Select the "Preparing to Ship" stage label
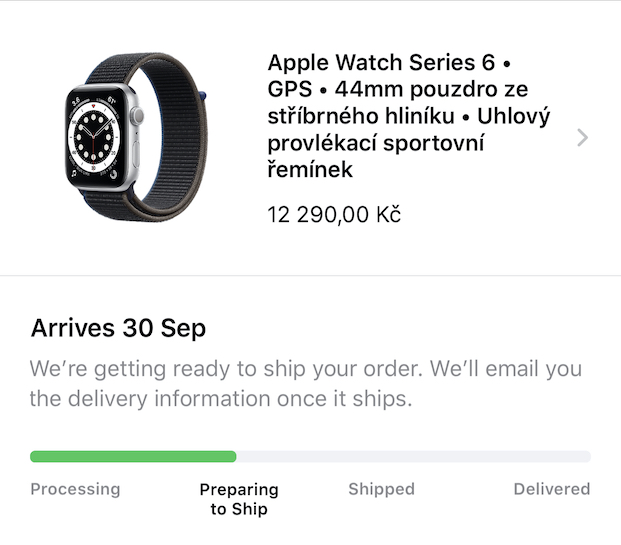 [x=239, y=499]
